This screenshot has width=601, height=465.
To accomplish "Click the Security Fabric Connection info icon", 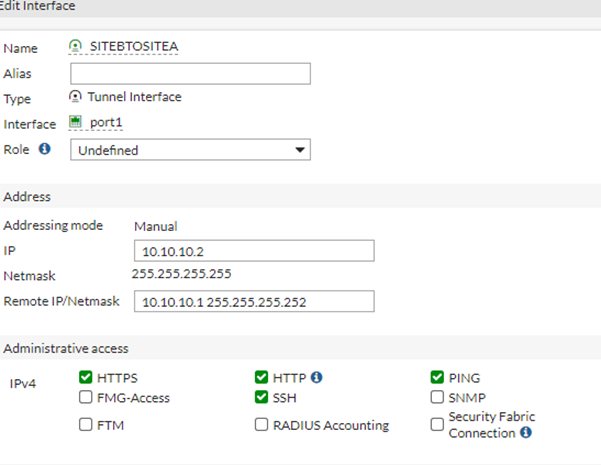I will coord(525,433).
